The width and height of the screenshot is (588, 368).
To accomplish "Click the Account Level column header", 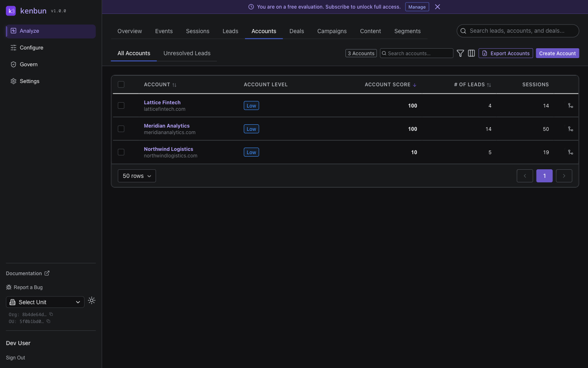I will 266,85.
